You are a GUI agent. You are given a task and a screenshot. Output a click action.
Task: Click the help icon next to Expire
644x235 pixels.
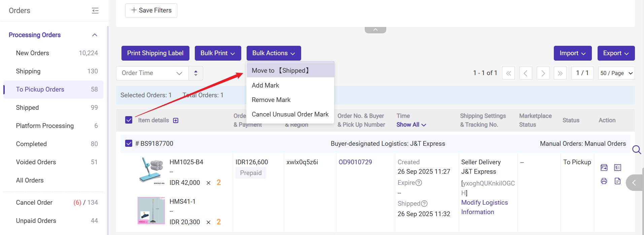coord(419,183)
